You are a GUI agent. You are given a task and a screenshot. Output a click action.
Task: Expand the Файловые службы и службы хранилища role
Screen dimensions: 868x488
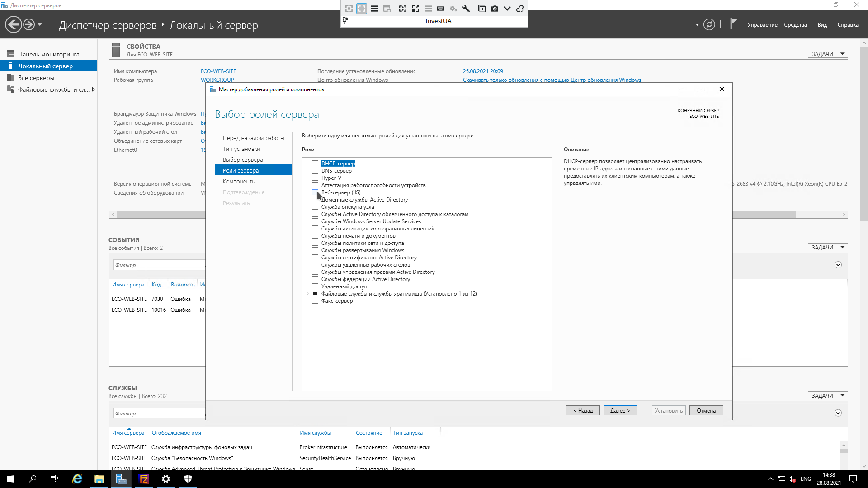307,294
